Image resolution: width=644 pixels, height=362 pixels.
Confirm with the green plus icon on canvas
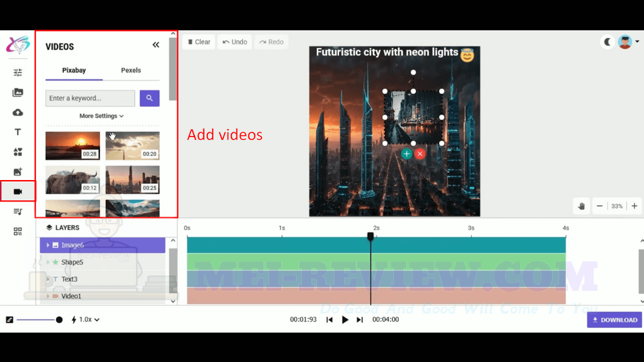[x=407, y=154]
